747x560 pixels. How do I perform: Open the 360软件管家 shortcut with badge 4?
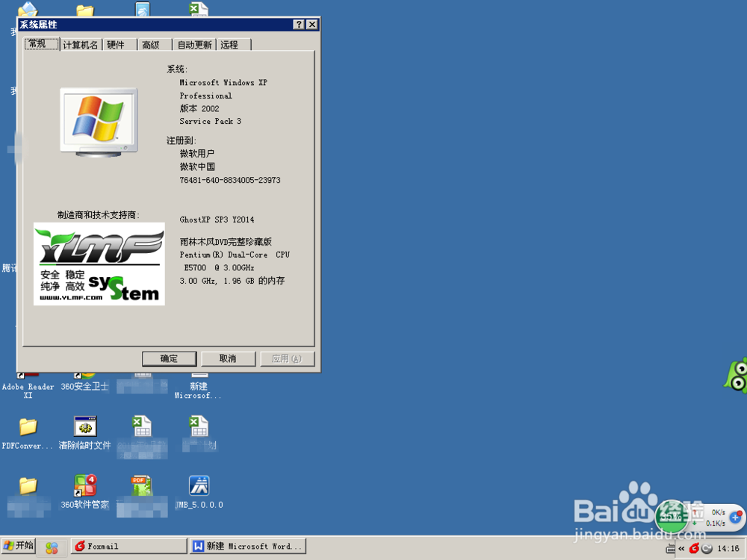85,492
